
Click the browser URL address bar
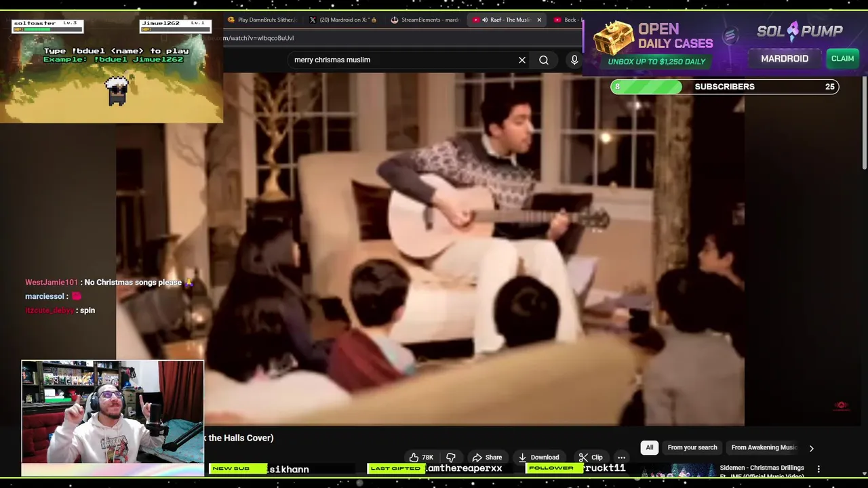coord(400,38)
